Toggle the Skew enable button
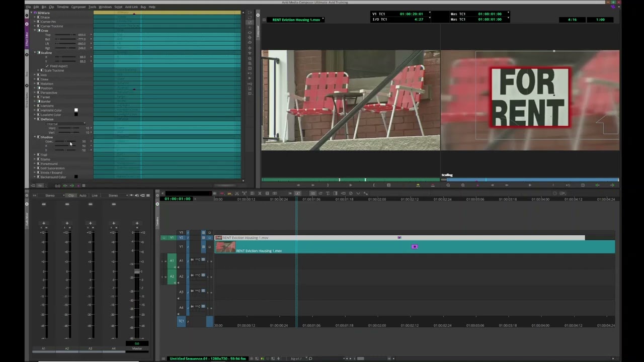 (39, 79)
